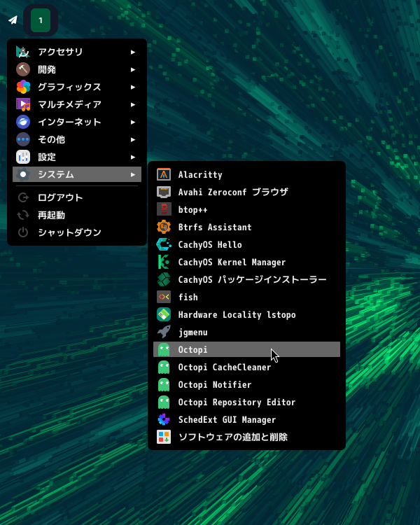The width and height of the screenshot is (420, 525).
Task: Click the Alacritty label
Action: point(200,175)
